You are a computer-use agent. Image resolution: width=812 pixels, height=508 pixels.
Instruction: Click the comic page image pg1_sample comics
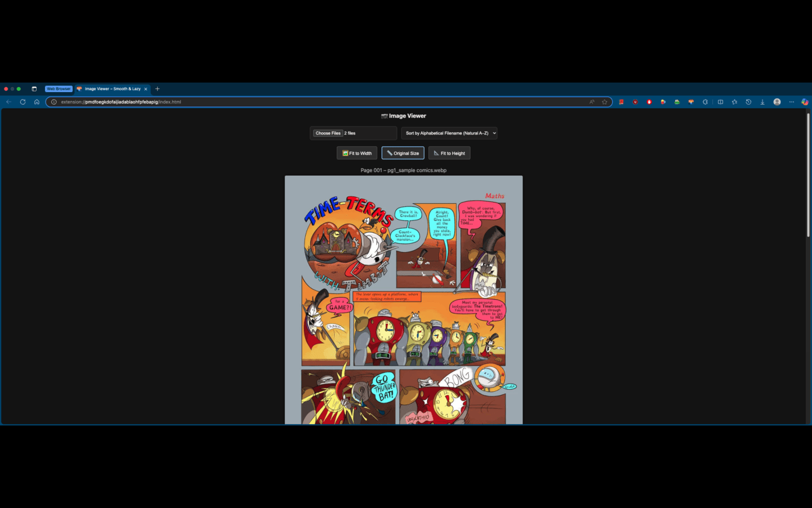click(403, 300)
